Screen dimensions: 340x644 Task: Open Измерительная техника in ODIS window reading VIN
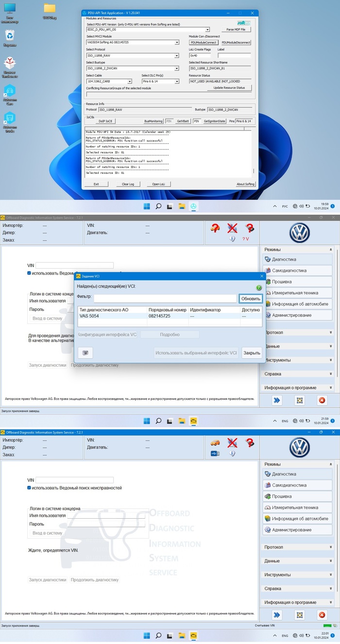coord(297,508)
